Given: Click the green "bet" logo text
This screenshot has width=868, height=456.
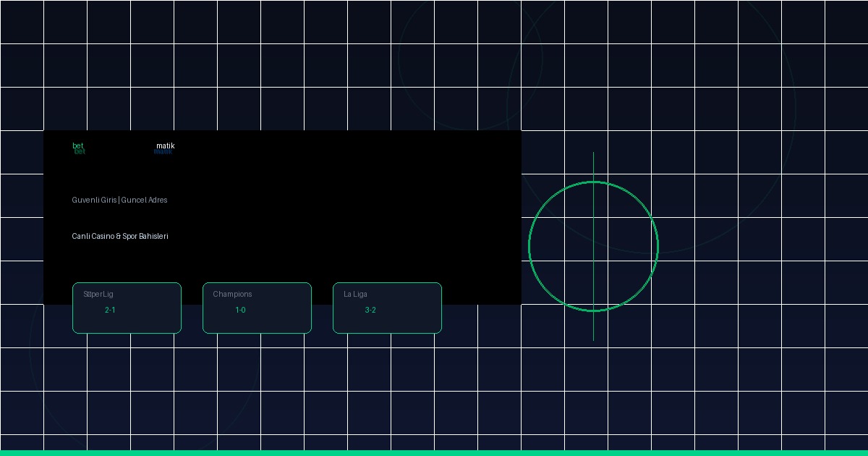Looking at the screenshot, I should 78,146.
